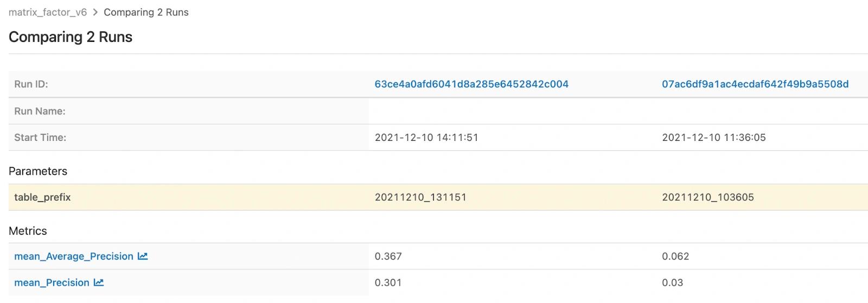The height and width of the screenshot is (303, 868).
Task: Open run 63ce4a0afd6041d8a285e6452842c004
Action: tap(471, 84)
